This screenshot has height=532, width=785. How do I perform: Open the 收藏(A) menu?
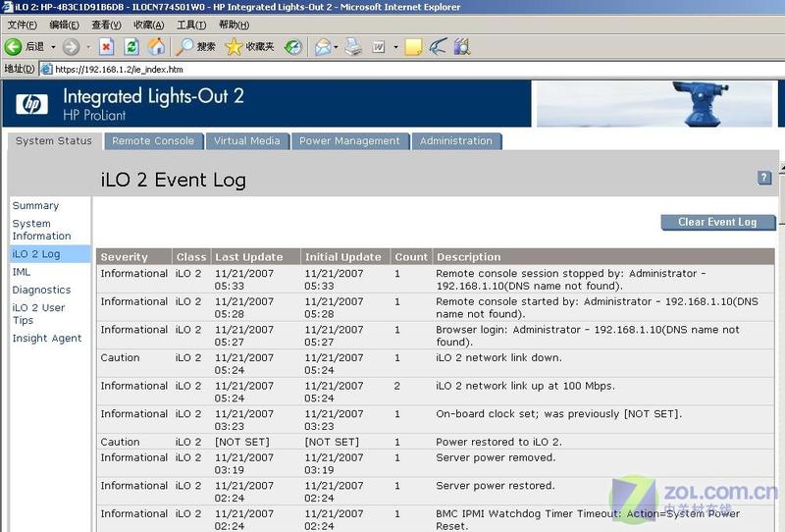[x=149, y=25]
